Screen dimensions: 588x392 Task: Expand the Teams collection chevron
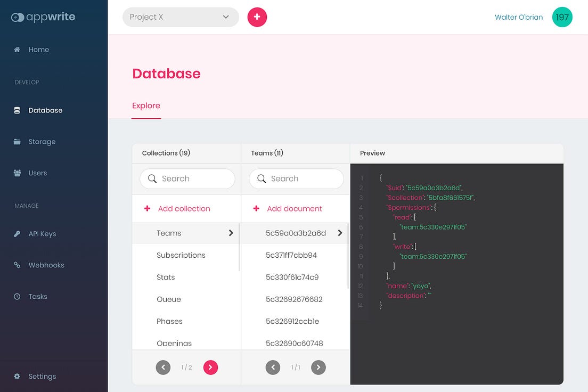(x=231, y=233)
